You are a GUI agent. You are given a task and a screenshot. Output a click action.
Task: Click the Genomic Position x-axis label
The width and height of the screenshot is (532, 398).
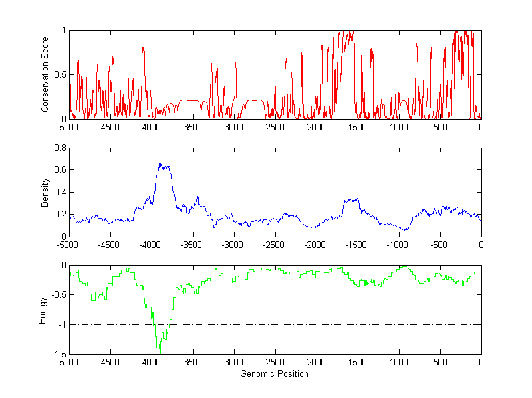274,373
